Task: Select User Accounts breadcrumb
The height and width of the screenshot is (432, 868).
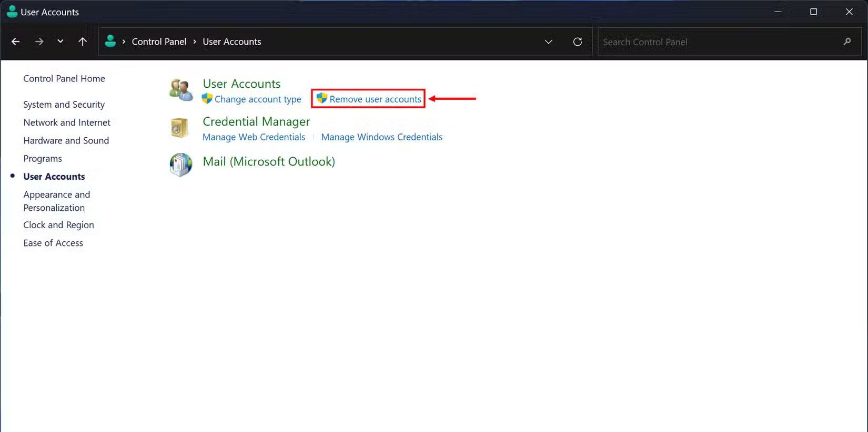Action: pos(232,42)
